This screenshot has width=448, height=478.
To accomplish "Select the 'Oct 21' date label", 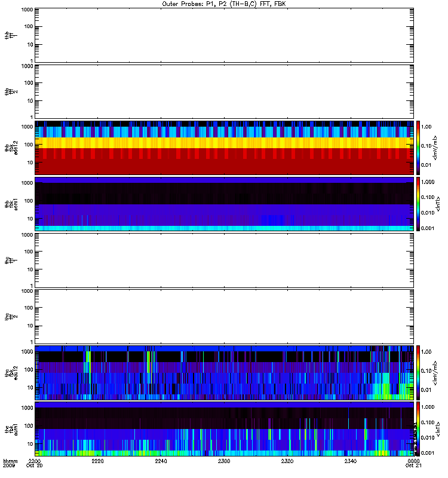I will click(413, 465).
